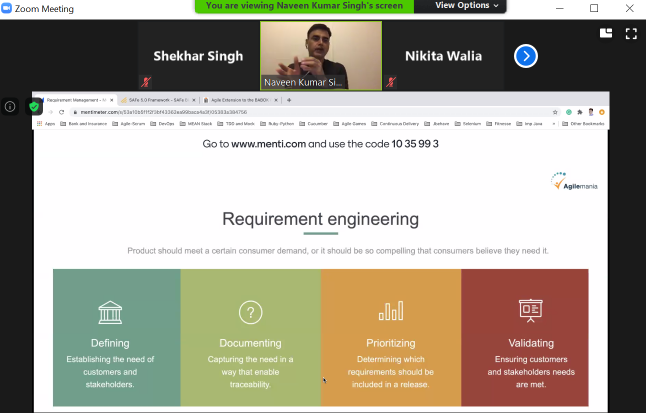The image size is (646, 413).
Task: Open TDD and Mock bookmark folder
Action: coord(236,124)
